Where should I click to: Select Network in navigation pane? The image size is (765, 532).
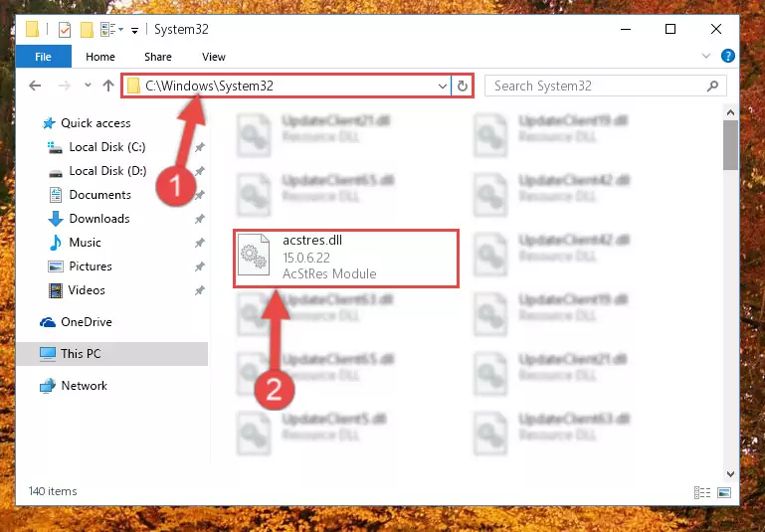tap(84, 385)
